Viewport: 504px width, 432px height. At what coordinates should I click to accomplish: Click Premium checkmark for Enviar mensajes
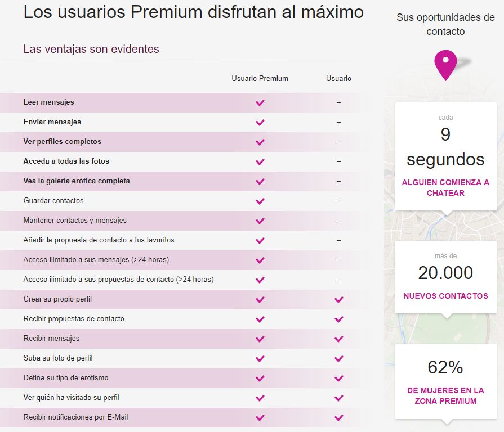click(260, 122)
